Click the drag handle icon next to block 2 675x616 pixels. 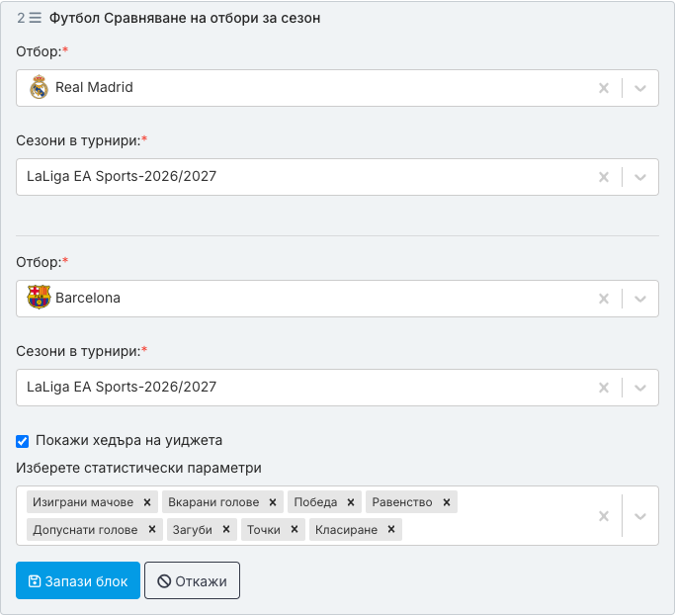36,18
